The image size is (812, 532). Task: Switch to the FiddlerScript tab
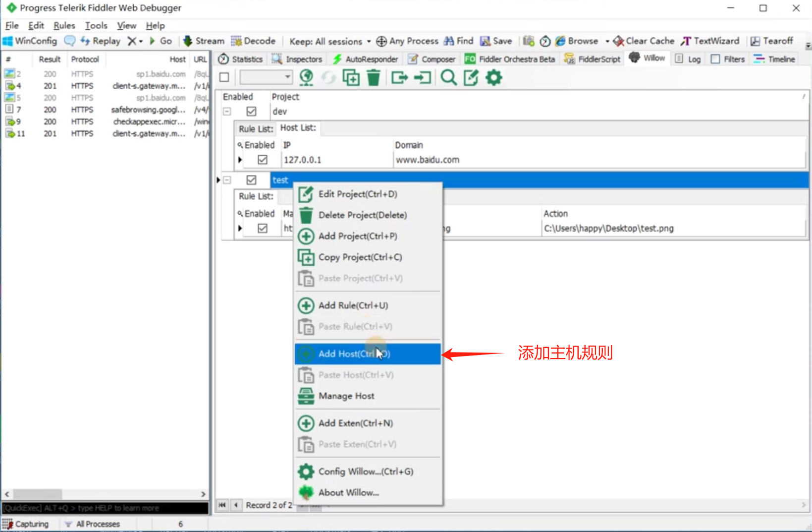593,59
